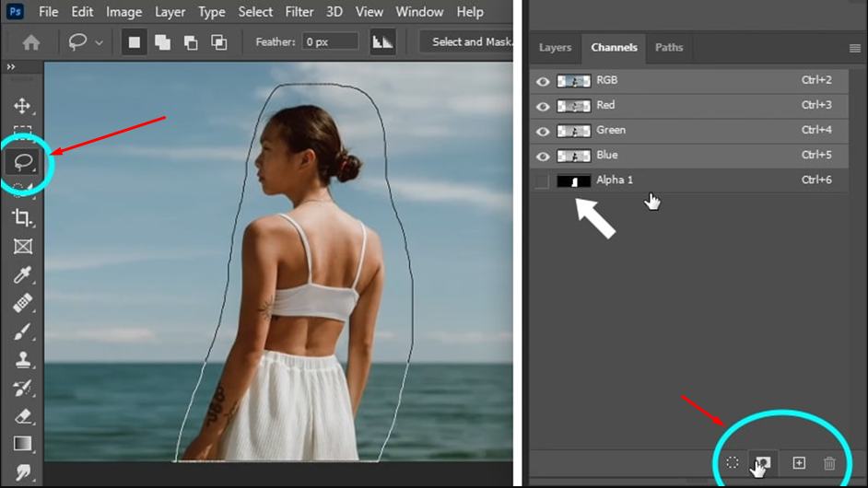Select the Lasso tool in toolbar

tap(23, 162)
